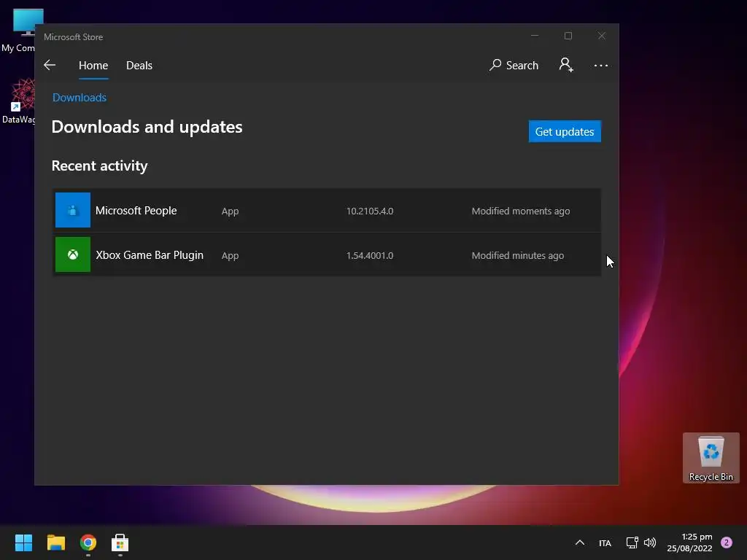Close the Microsoft Store window
Image resolution: width=747 pixels, height=560 pixels.
click(602, 36)
